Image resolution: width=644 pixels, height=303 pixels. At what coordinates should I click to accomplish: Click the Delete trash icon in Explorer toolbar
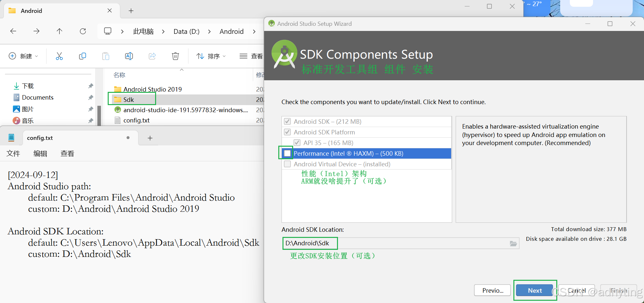point(175,56)
